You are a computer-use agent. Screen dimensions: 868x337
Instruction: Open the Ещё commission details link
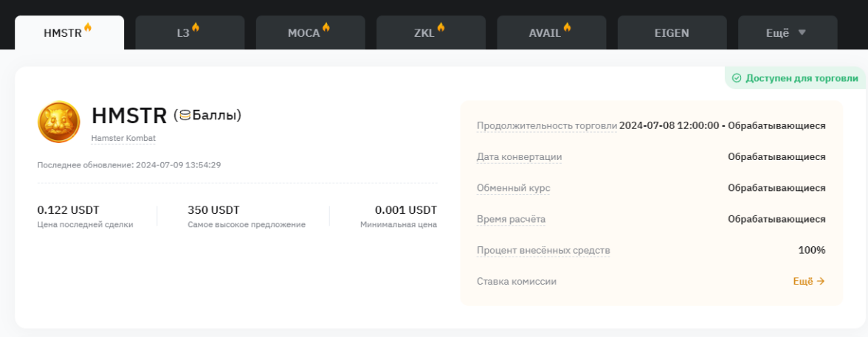click(x=808, y=281)
